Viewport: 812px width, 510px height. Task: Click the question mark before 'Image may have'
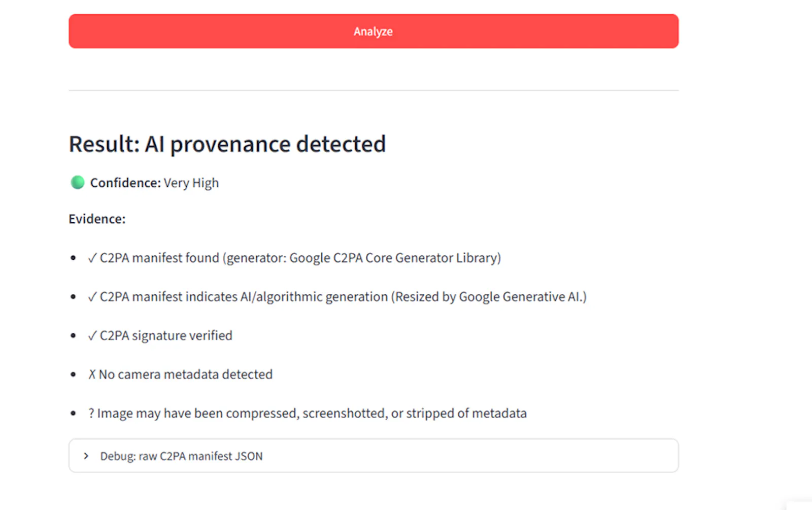click(91, 413)
